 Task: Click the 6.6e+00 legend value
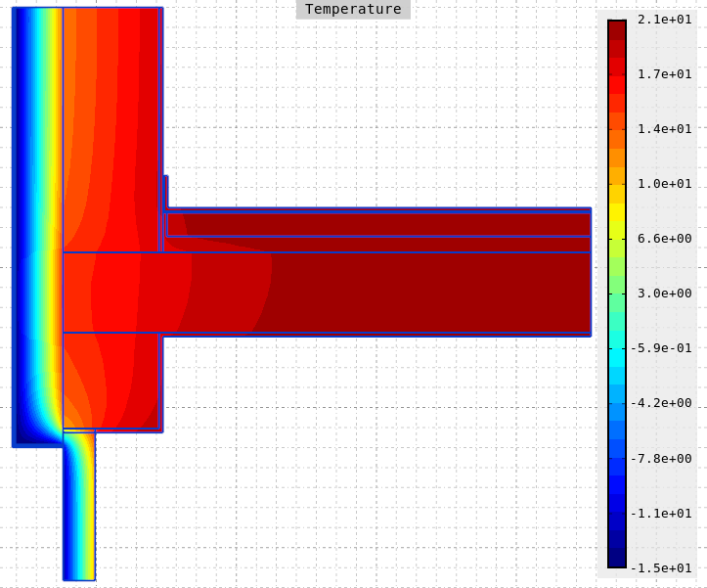(665, 239)
